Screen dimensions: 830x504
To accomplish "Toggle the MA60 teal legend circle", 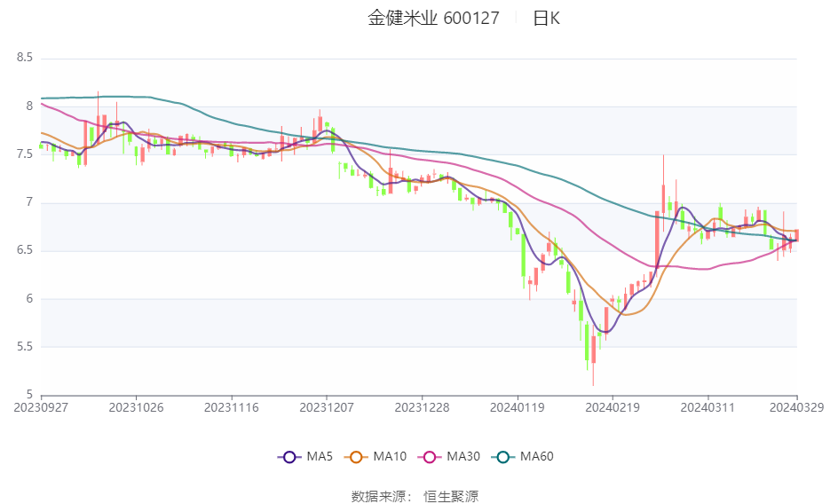I will (502, 457).
